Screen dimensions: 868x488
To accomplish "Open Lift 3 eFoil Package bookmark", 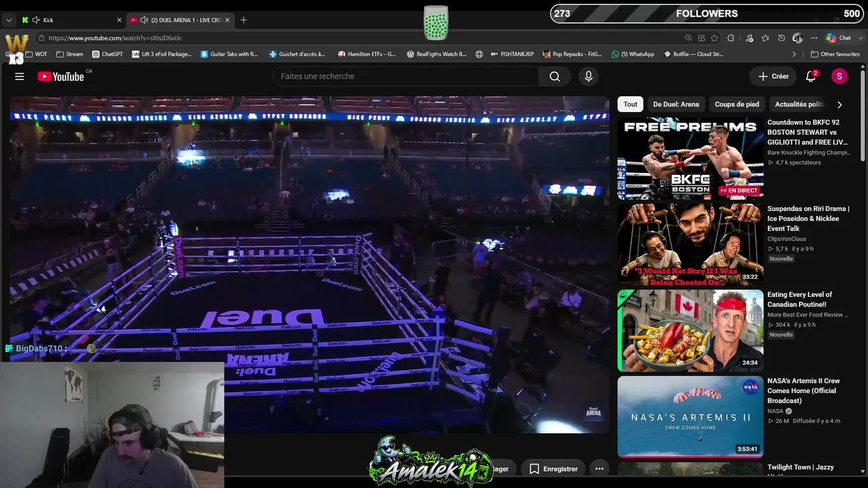I will pyautogui.click(x=162, y=54).
